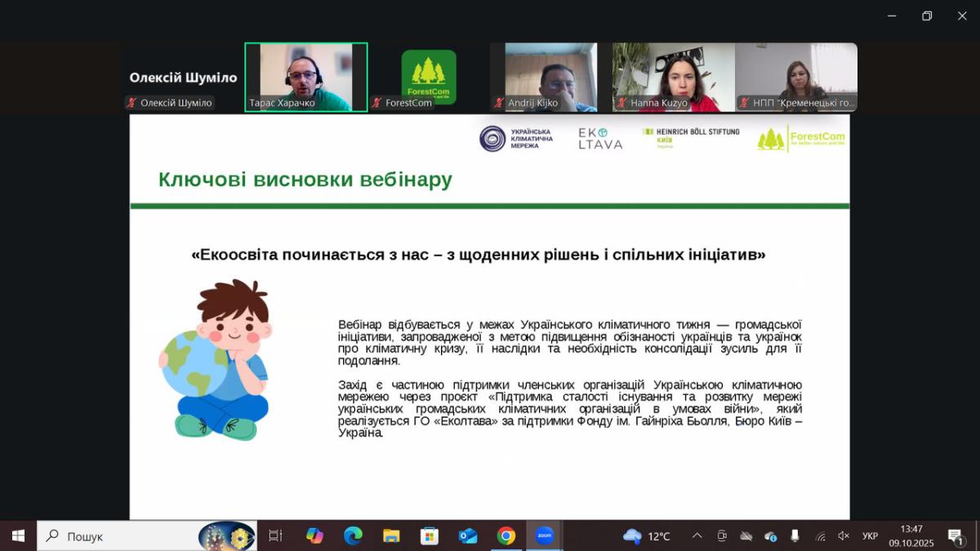The width and height of the screenshot is (980, 551).
Task: Launch Microsoft Edge from taskbar
Action: tap(353, 535)
